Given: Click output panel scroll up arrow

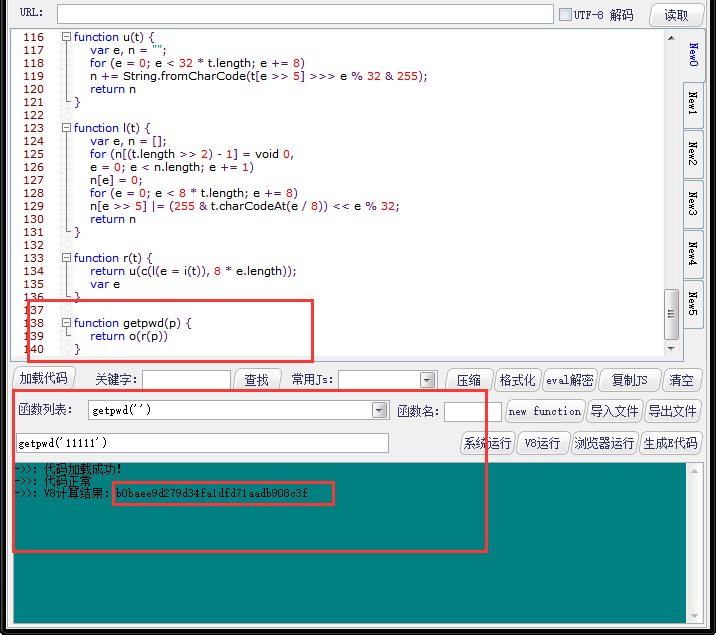Looking at the screenshot, I should click(x=694, y=471).
